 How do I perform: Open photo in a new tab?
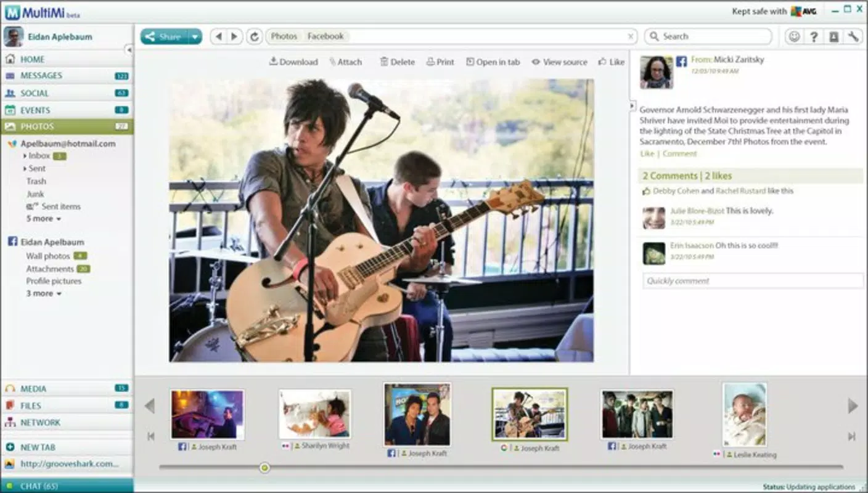(493, 62)
